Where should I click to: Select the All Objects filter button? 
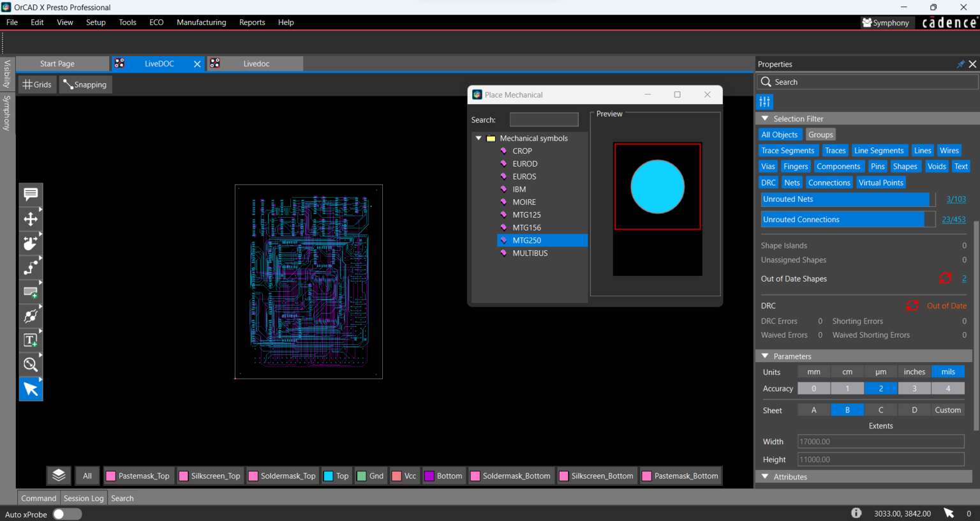780,135
